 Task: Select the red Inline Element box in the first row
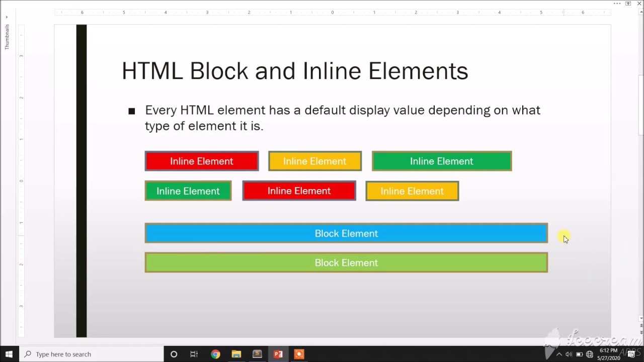pyautogui.click(x=202, y=161)
